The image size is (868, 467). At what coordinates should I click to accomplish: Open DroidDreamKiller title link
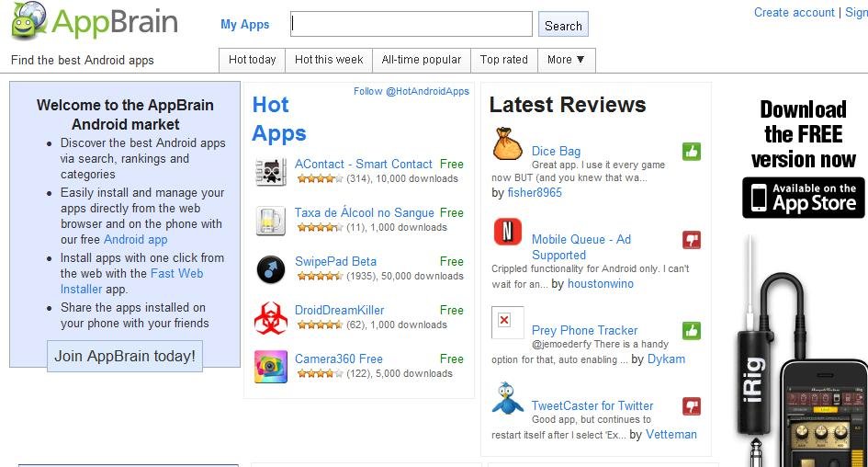pos(339,310)
